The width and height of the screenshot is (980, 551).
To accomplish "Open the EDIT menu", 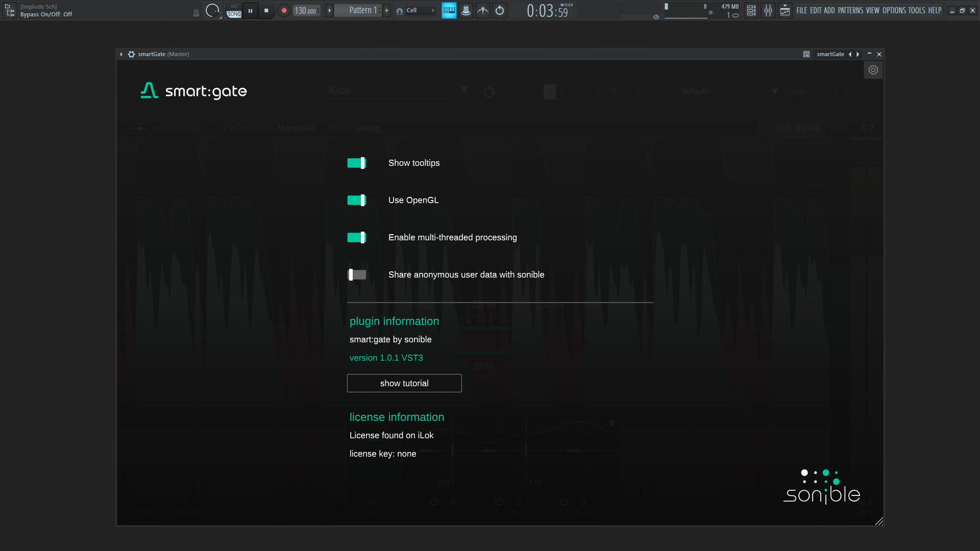I will [x=816, y=10].
